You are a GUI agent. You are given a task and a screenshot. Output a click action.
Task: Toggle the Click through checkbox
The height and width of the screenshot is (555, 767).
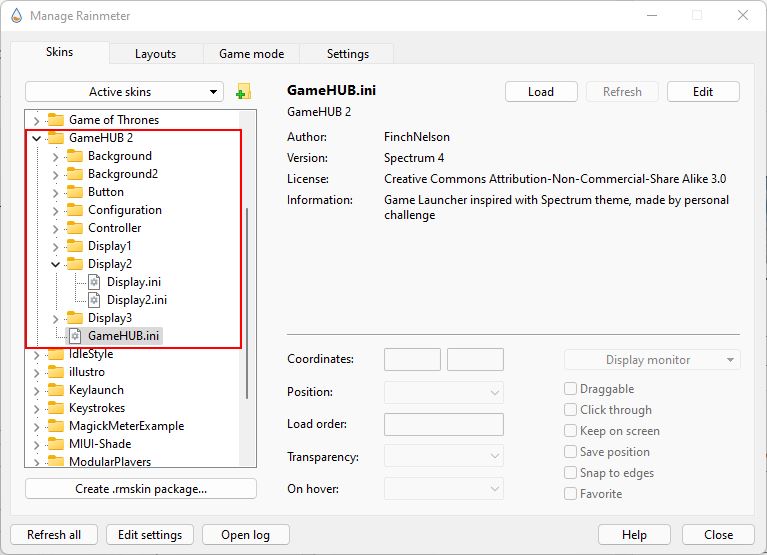click(x=570, y=410)
